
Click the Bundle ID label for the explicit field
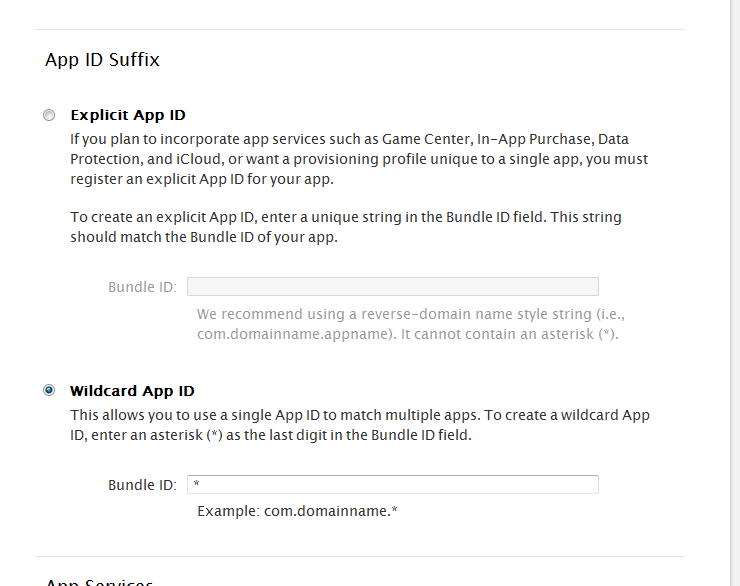point(142,287)
